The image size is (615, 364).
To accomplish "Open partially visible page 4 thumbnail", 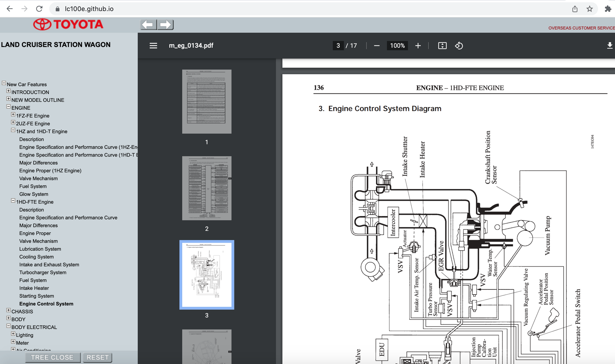I will coord(207,347).
